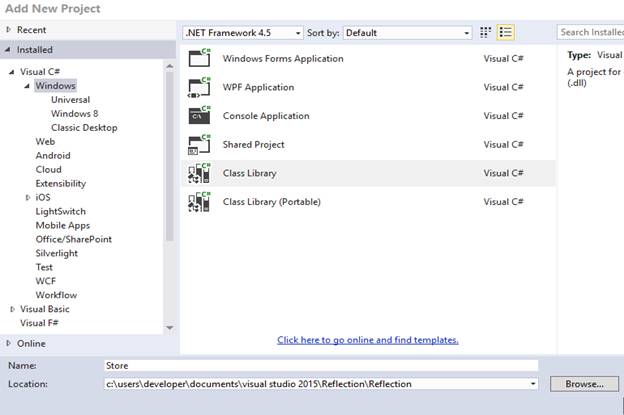
Task: Collapse the Installed section
Action: [x=8, y=50]
